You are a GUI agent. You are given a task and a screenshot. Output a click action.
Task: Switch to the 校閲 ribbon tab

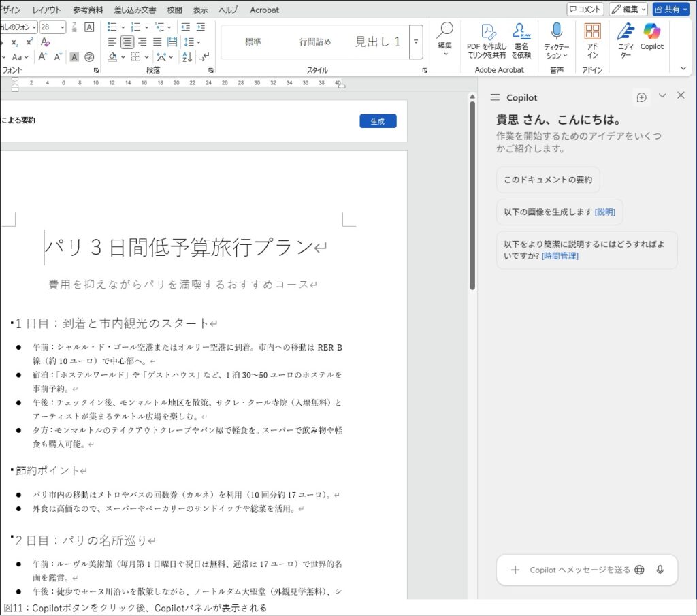[174, 10]
